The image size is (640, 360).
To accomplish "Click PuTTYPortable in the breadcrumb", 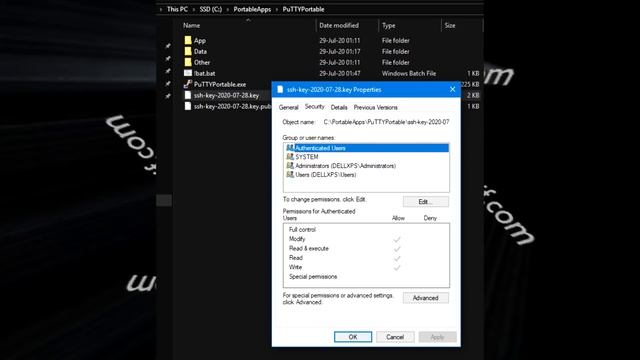I will [x=303, y=9].
